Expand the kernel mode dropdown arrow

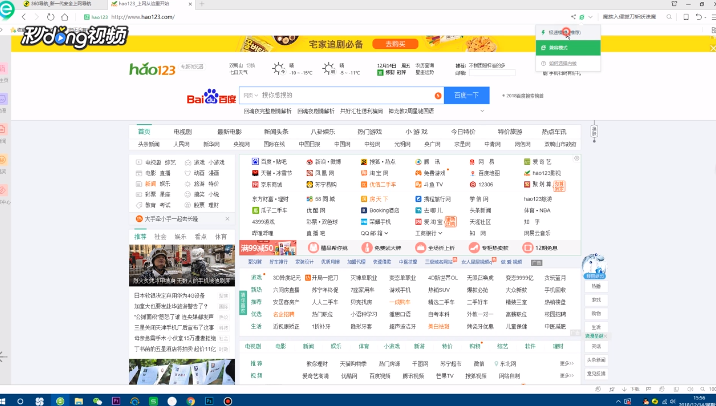coord(590,17)
